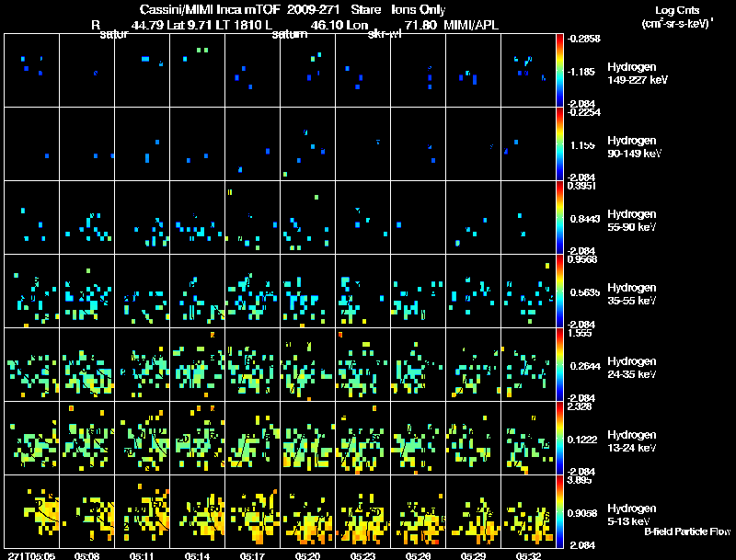Click the Log Cnts units header
This screenshot has height=560, width=736.
[674, 17]
